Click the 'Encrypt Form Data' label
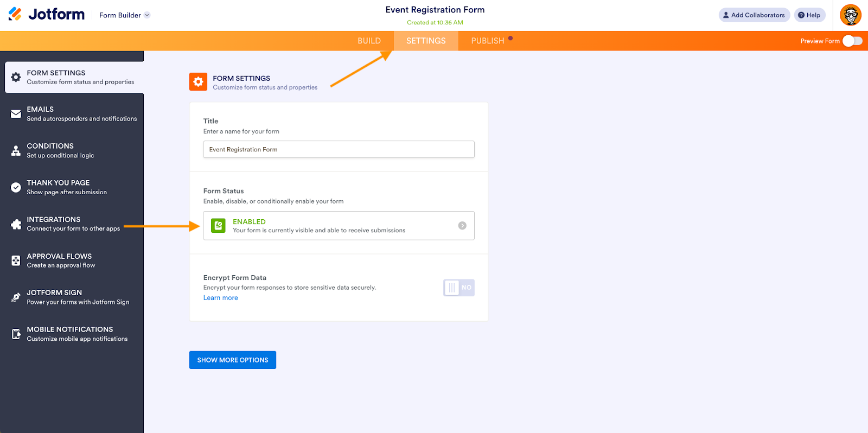Screen dimensions: 868x433 point(235,278)
